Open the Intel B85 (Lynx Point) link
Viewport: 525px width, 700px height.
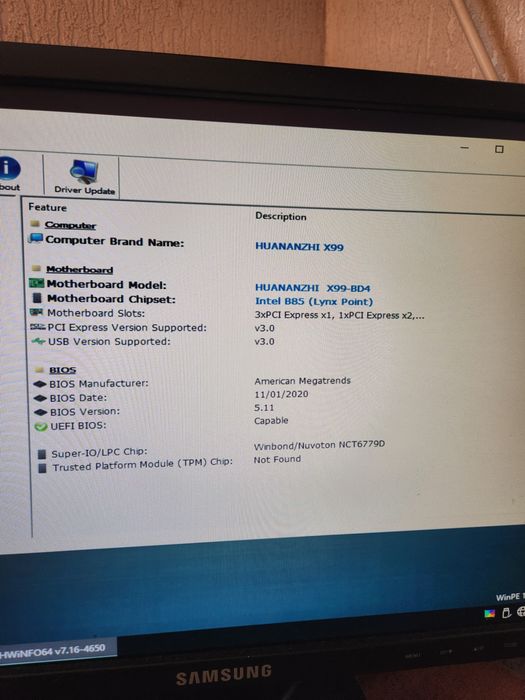314,301
